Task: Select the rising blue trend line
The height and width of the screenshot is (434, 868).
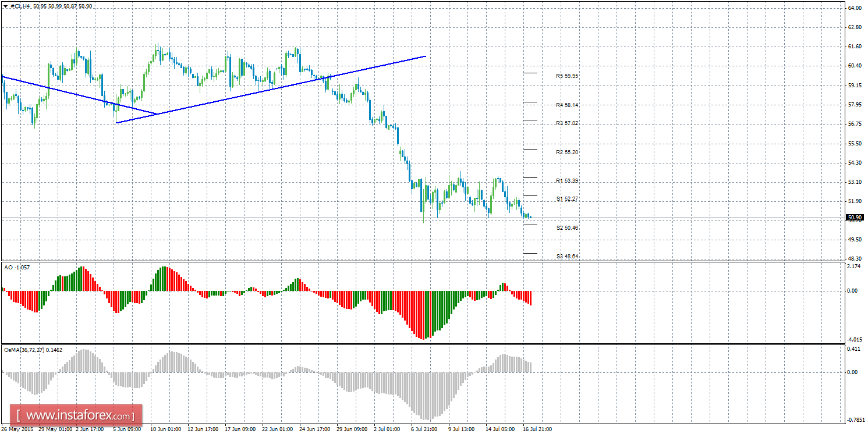Action: [x=271, y=90]
